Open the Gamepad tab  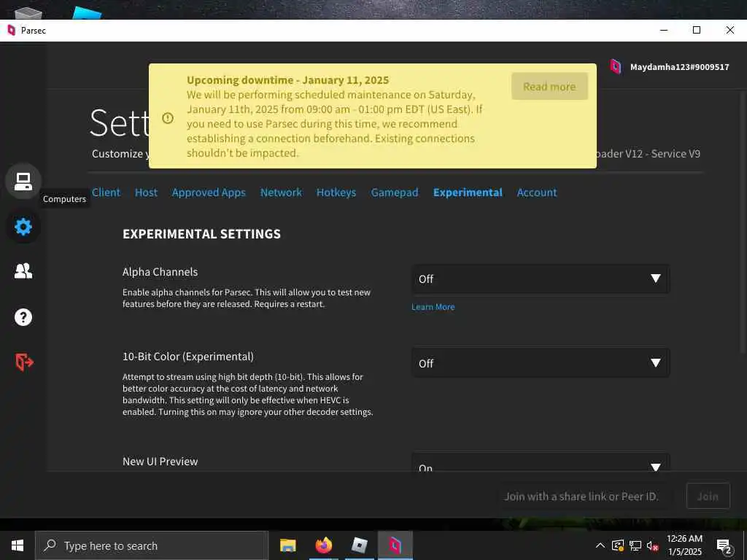[395, 192]
